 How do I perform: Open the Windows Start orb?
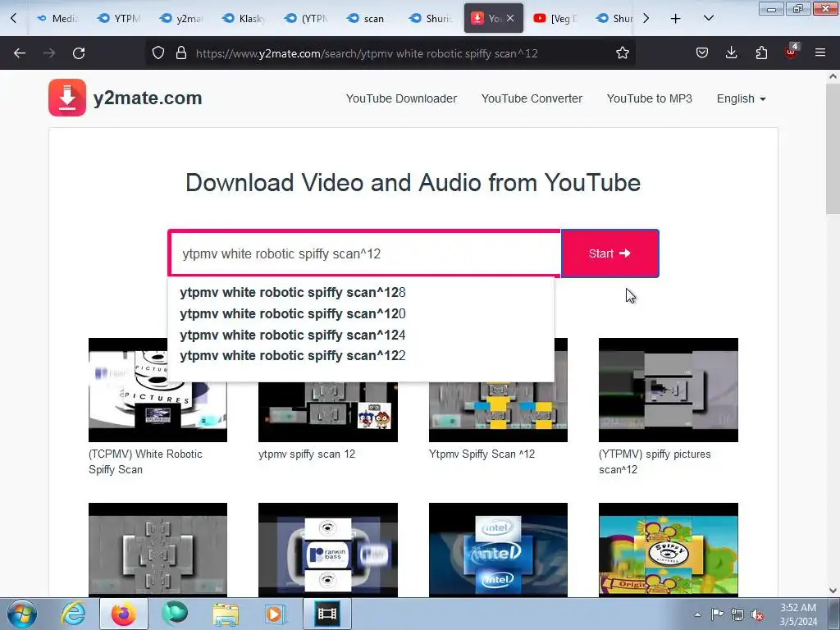[22, 614]
